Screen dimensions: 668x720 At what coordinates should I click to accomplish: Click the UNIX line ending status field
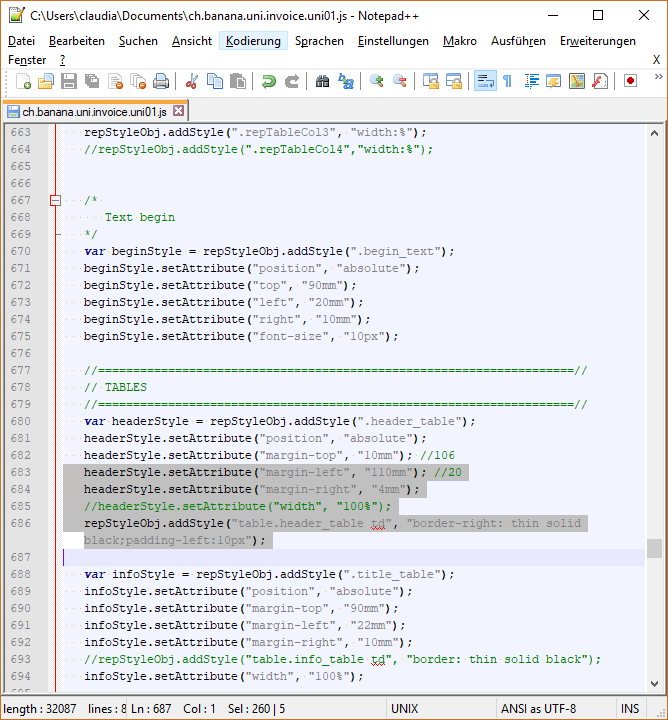pos(404,709)
